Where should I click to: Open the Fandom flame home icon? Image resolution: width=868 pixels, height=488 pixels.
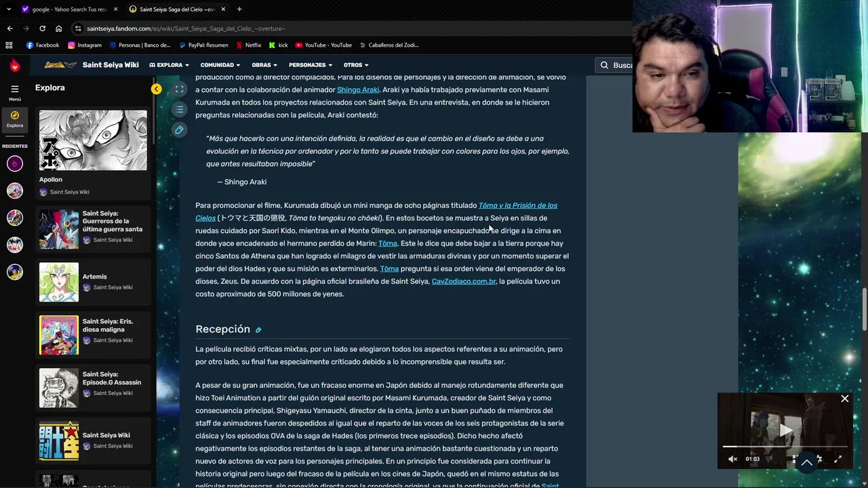point(14,65)
